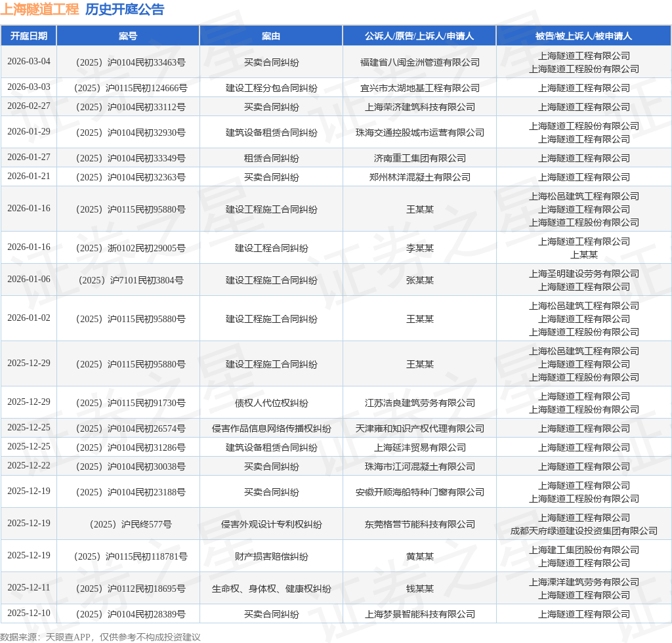Click cause 侵害外观设计专利权纠纷
This screenshot has height=643, width=672.
click(x=271, y=524)
